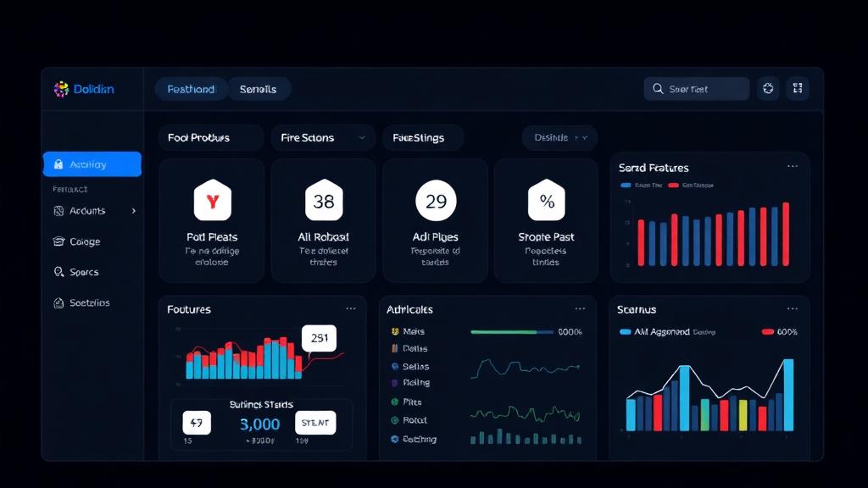Open Scamus panel options menu
Viewport: 868px width, 488px height.
pyautogui.click(x=793, y=308)
